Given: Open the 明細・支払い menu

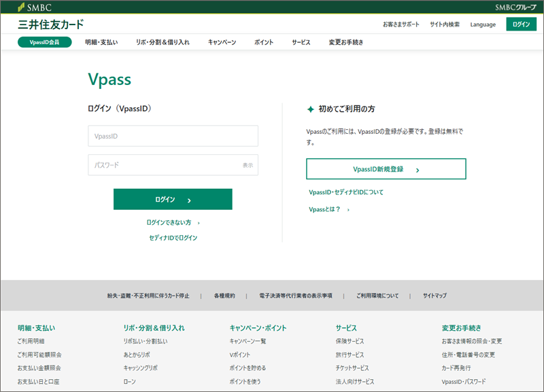Looking at the screenshot, I should tap(101, 42).
